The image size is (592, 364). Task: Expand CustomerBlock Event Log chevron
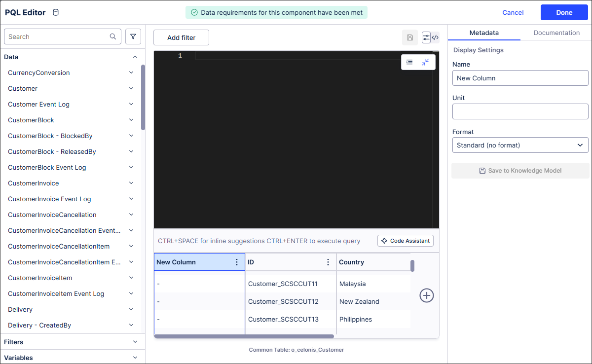point(131,167)
